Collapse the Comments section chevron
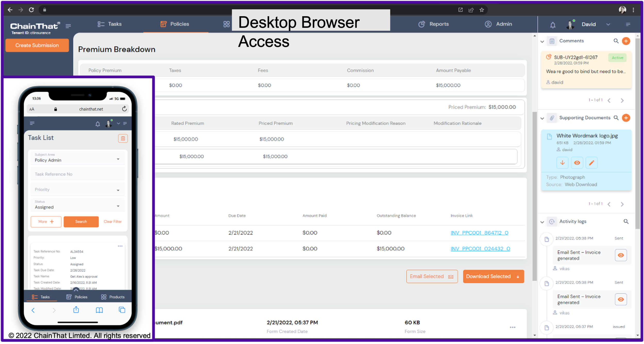This screenshot has width=644, height=344. coord(542,41)
